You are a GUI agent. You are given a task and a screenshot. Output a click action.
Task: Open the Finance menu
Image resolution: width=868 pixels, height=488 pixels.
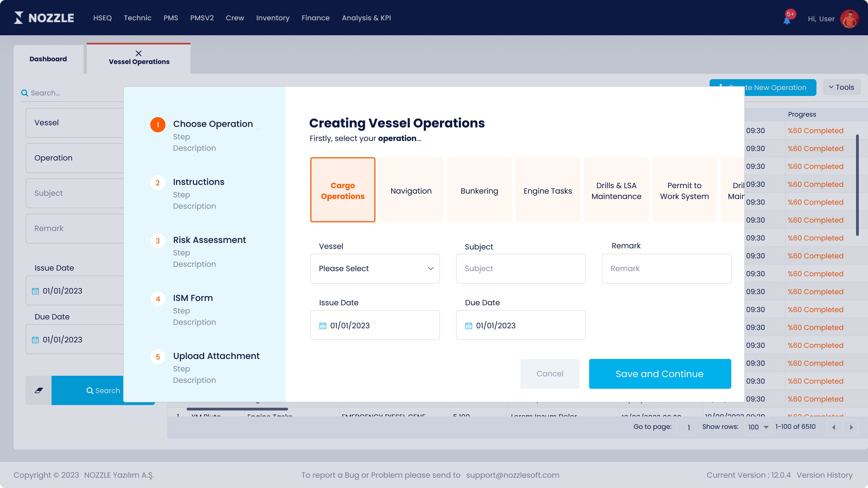[315, 18]
